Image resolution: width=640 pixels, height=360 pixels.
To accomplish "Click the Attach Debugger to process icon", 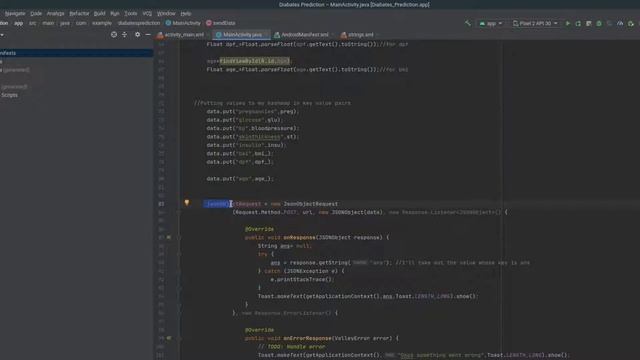I will (631, 23).
